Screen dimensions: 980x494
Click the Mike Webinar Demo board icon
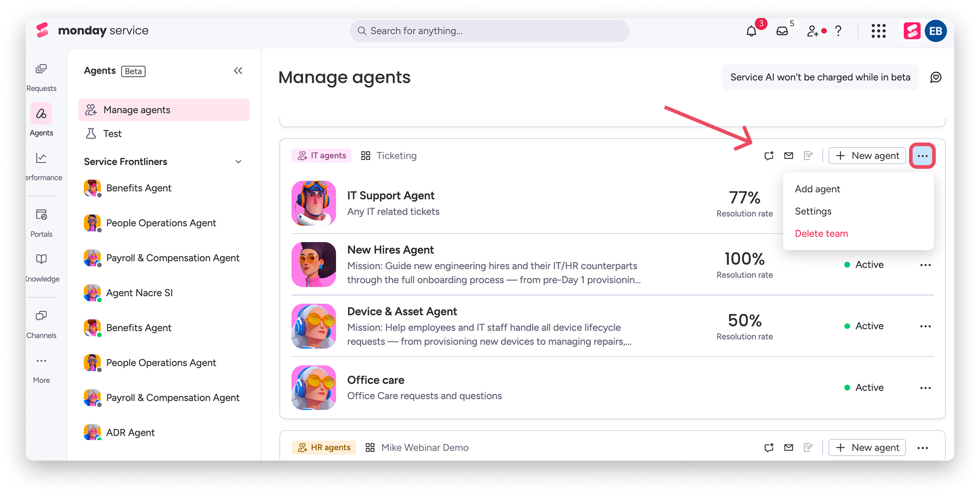click(370, 447)
